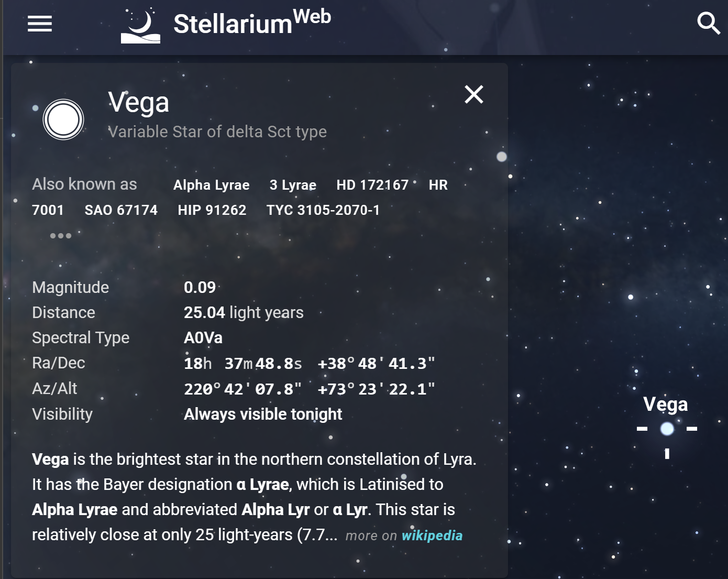This screenshot has width=728, height=579.
Task: Click the Stellarium moon logo icon
Action: [x=140, y=26]
